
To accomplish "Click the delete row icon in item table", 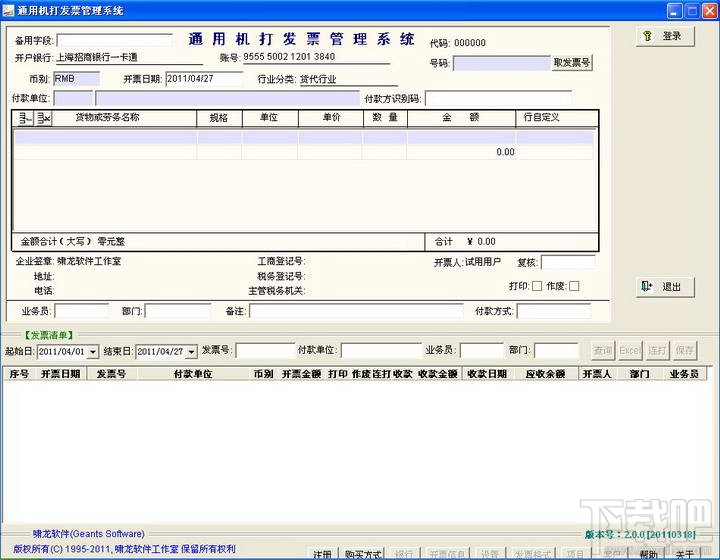I will coord(44,118).
